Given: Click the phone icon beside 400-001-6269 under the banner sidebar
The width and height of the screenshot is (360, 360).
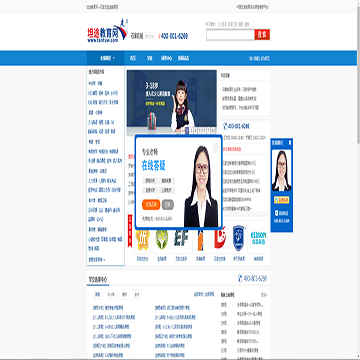Looking at the screenshot, I should click(x=225, y=126).
